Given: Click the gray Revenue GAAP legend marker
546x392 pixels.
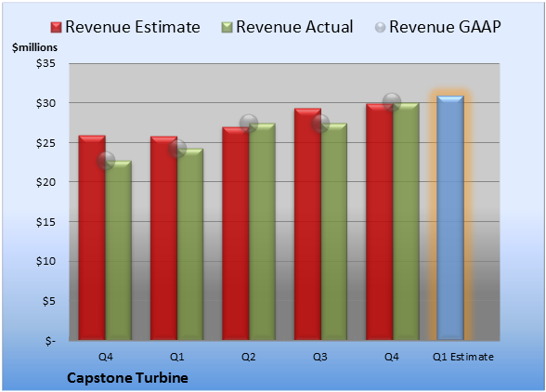Looking at the screenshot, I should coord(380,28).
